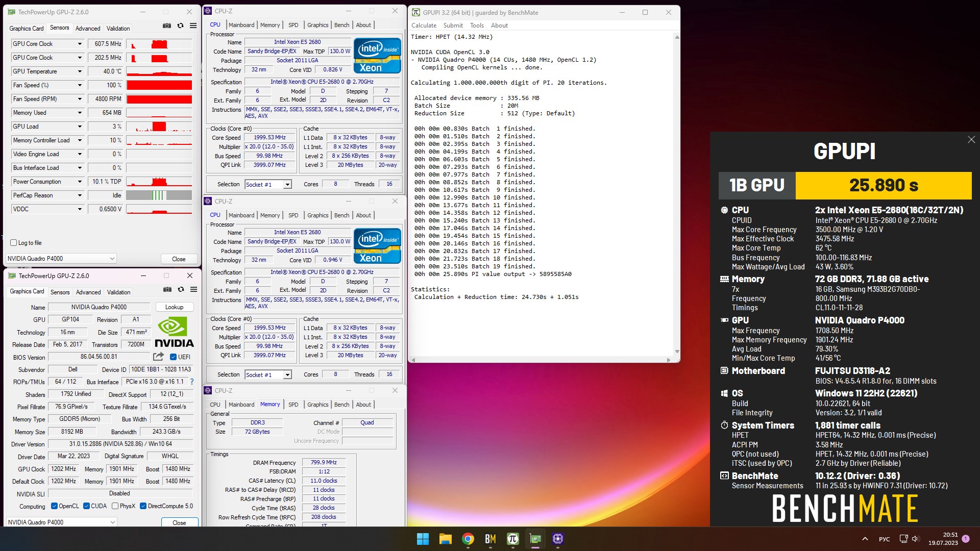Switch to SPD tab in middle CPU-Z
This screenshot has height=551, width=980.
(x=293, y=215)
